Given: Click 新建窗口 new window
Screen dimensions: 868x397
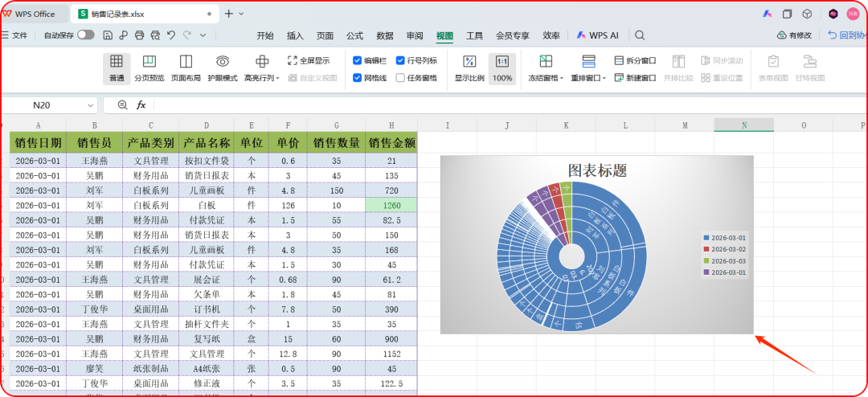Looking at the screenshot, I should coord(636,78).
